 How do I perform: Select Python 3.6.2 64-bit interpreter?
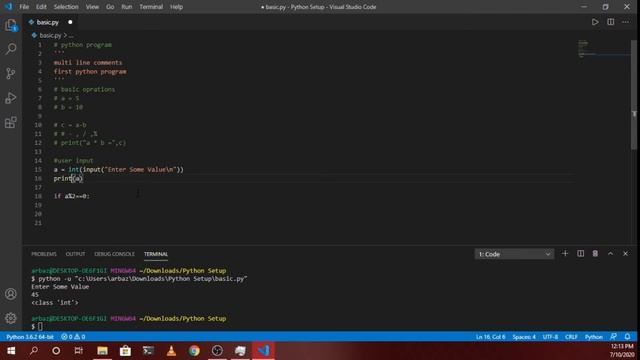coord(30,337)
